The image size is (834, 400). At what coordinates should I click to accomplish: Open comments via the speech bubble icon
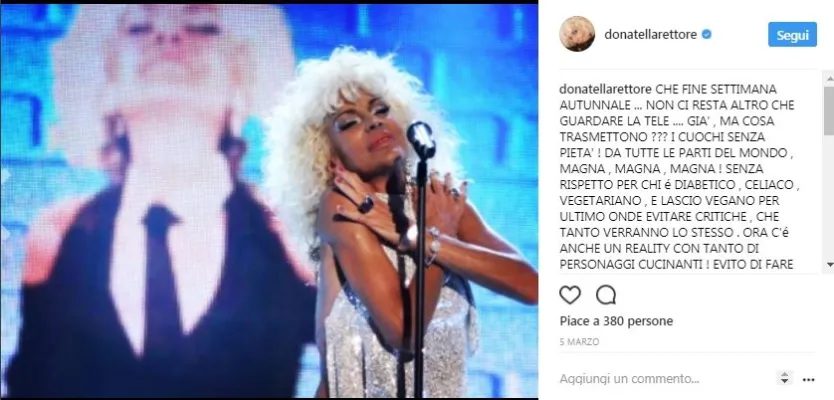coord(606,295)
